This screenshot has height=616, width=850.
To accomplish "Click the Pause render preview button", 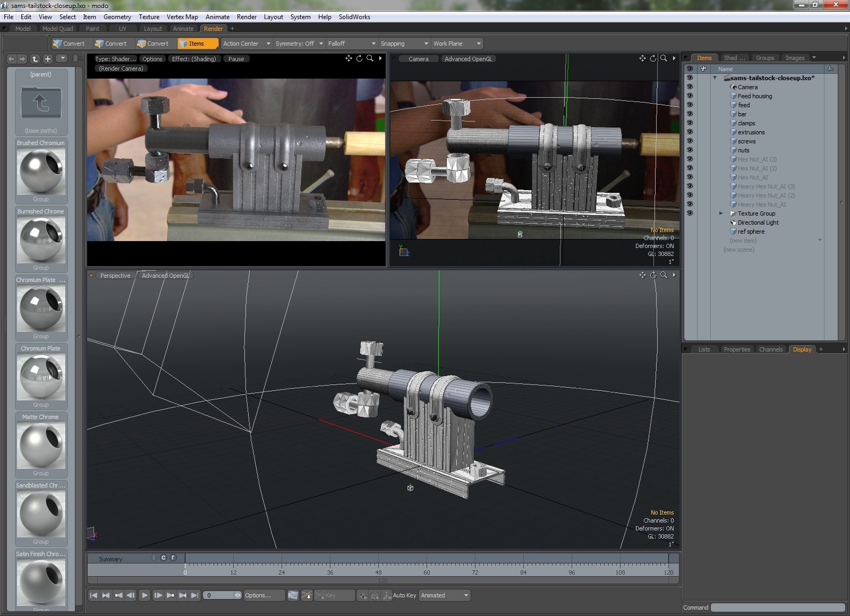I will tap(236, 59).
